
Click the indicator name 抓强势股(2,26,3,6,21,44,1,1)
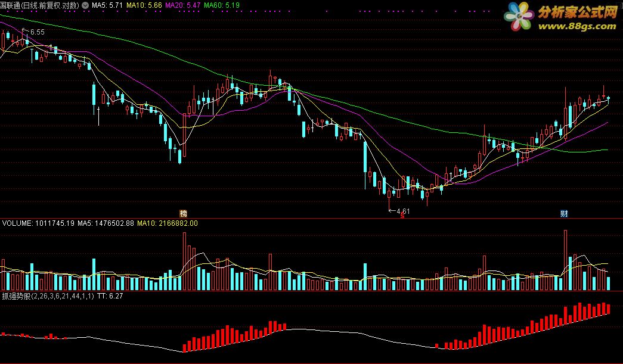tap(48, 296)
